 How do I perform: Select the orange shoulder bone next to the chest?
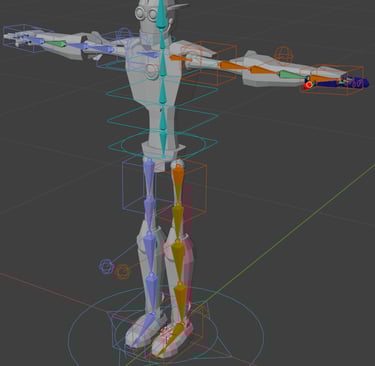coord(180,59)
